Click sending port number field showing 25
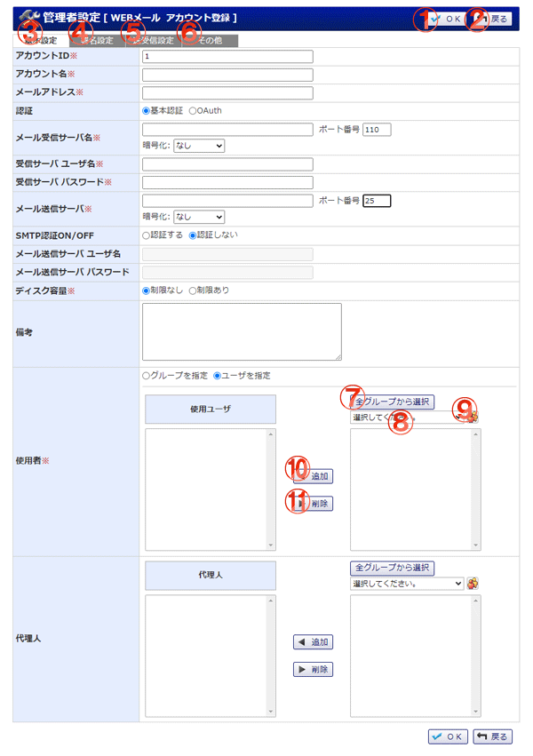Viewport: 533px width, 756px height. click(x=377, y=201)
